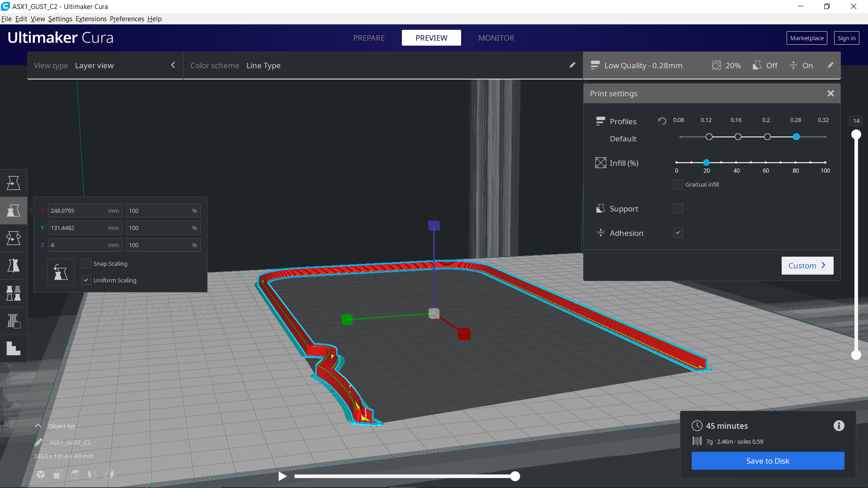Enable Snap Scaling checkbox
The height and width of the screenshot is (488, 868).
click(x=86, y=263)
